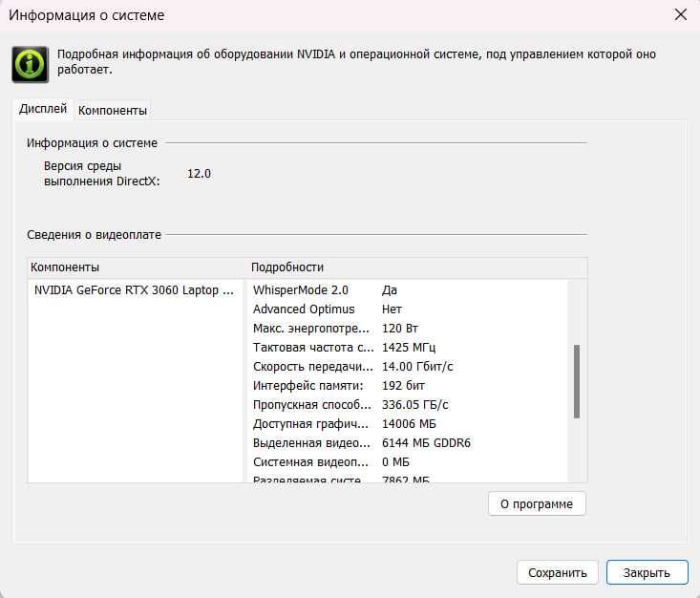The height and width of the screenshot is (598, 700).
Task: Select the Пропускная способ... label
Action: tap(312, 405)
